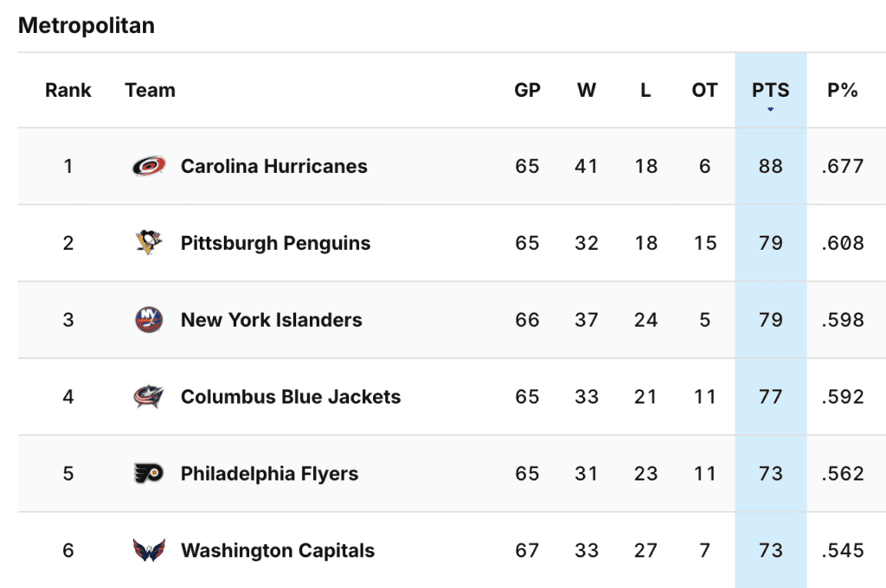Sort table by PTS column header
This screenshot has height=588, width=886.
(x=771, y=90)
